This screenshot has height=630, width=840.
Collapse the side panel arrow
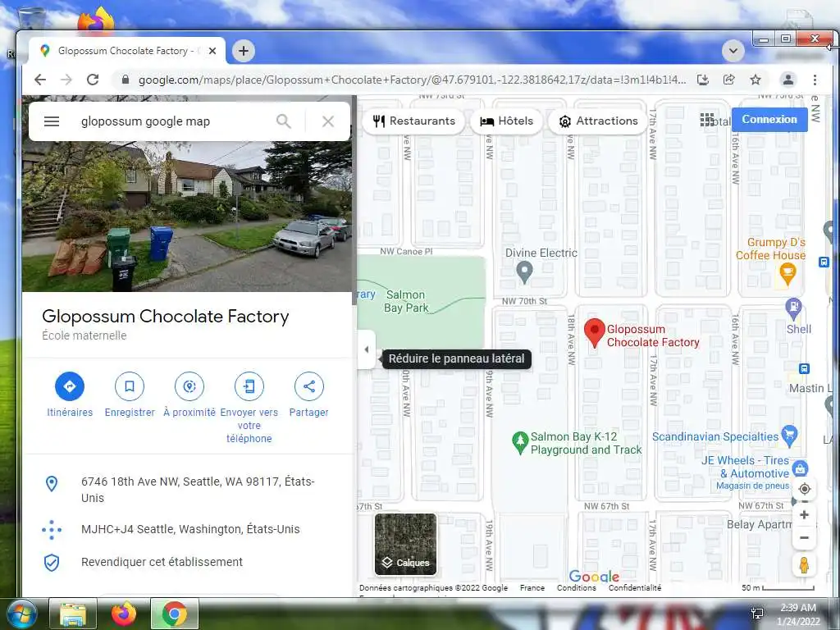coord(367,349)
